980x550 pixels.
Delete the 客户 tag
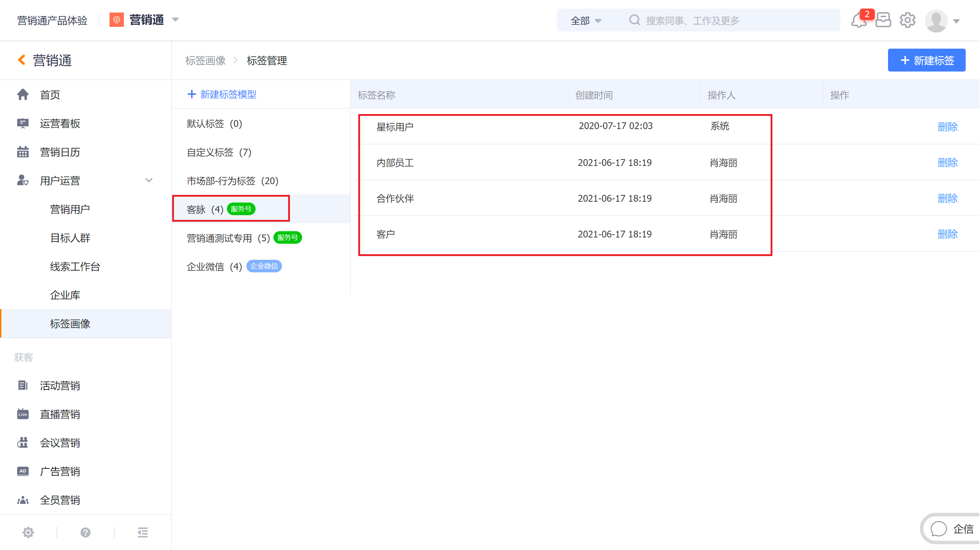tap(947, 234)
